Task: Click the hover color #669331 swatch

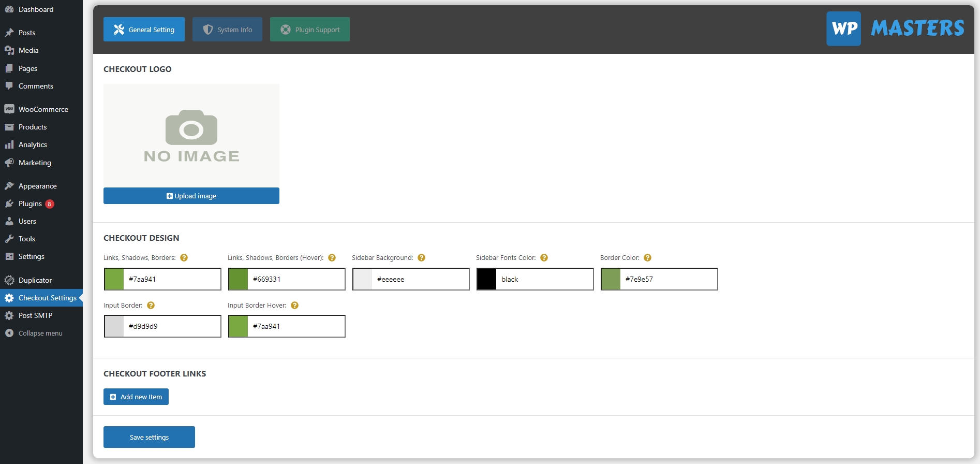Action: (238, 279)
